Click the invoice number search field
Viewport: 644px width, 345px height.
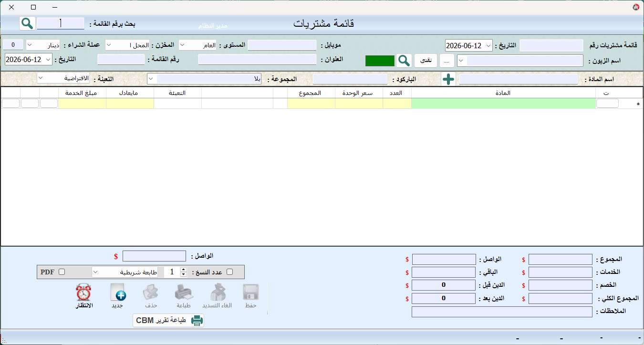click(x=61, y=23)
